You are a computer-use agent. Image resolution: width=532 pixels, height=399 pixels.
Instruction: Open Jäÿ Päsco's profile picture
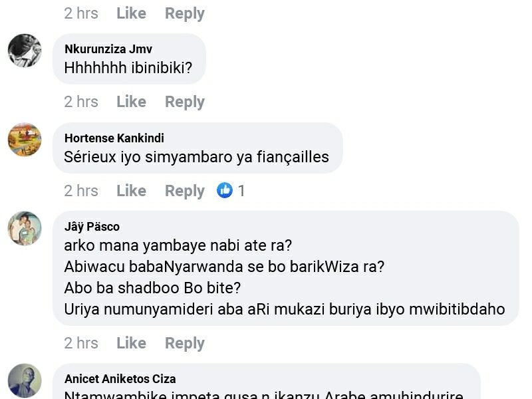click(25, 229)
